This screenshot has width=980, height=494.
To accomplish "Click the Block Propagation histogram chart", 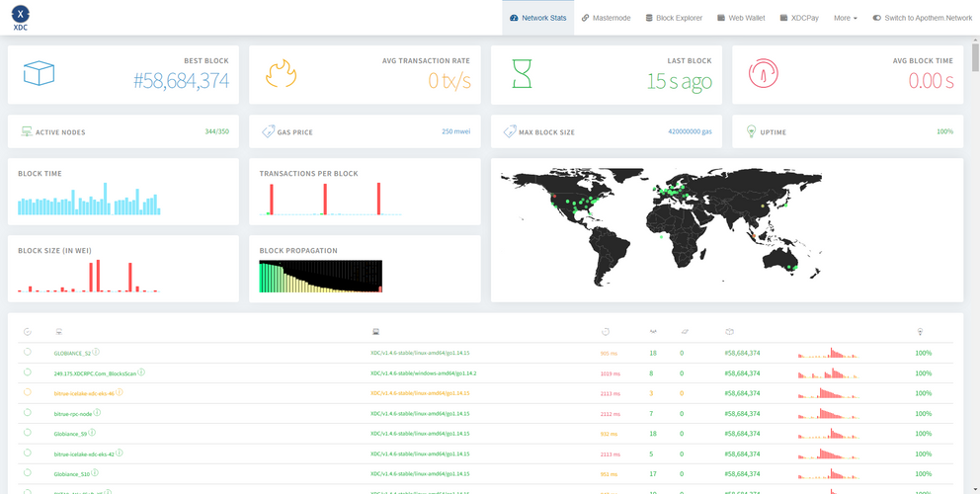I will [320, 276].
